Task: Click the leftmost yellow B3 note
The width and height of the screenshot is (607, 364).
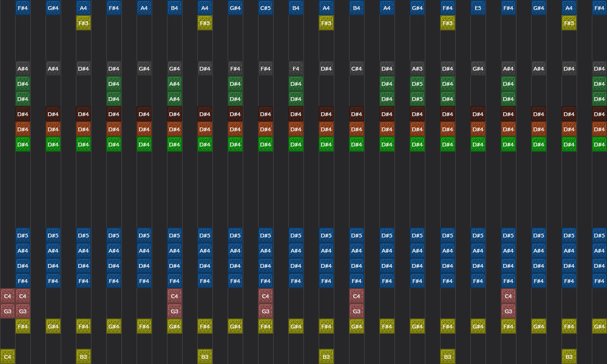Action: (83, 357)
